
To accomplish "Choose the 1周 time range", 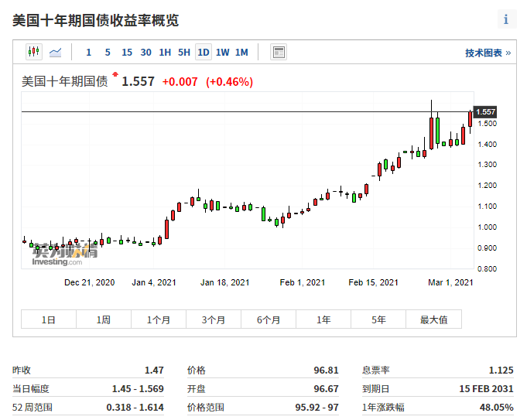I will (104, 319).
